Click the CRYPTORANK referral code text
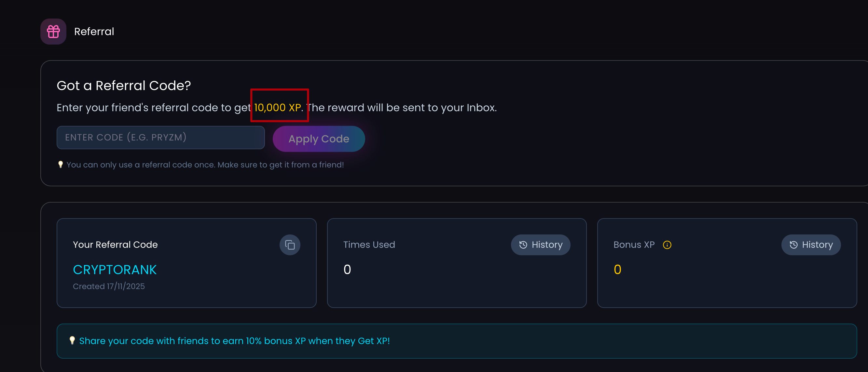This screenshot has width=868, height=372. pos(115,270)
